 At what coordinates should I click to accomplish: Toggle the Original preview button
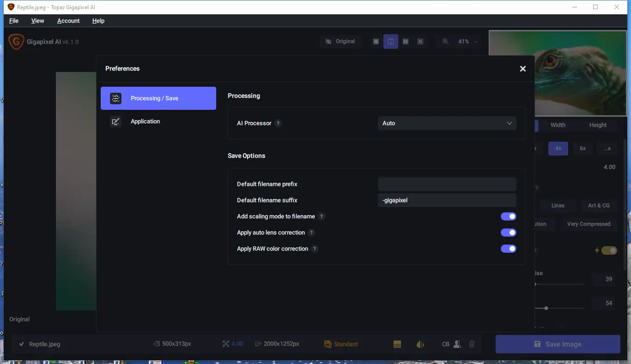click(340, 42)
